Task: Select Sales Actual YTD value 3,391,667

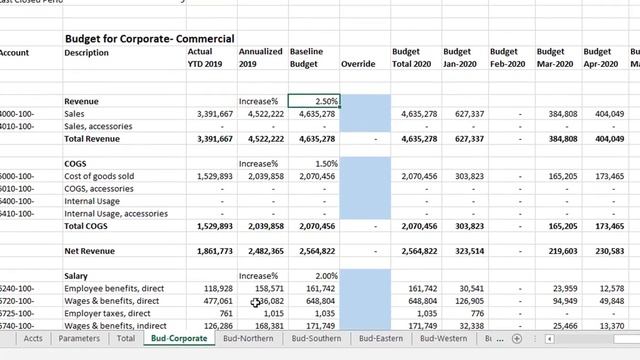Action: (x=215, y=114)
